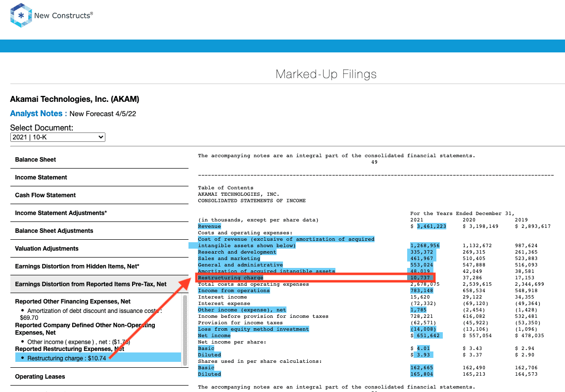Click the New Constructs hexagon logo
This screenshot has width=565, height=392.
21,15
